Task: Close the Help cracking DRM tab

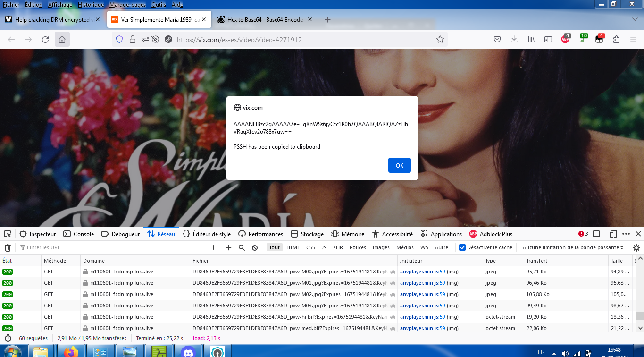Action: tap(98, 20)
